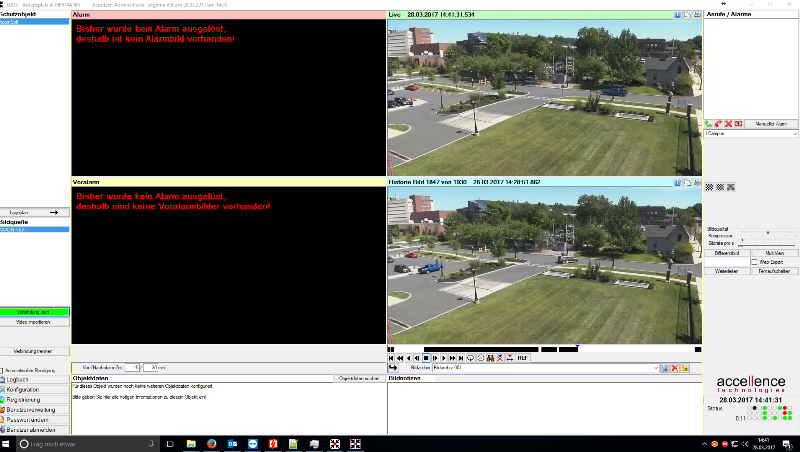Click the Verbindung trennen button
800x452 pixels.
point(34,351)
